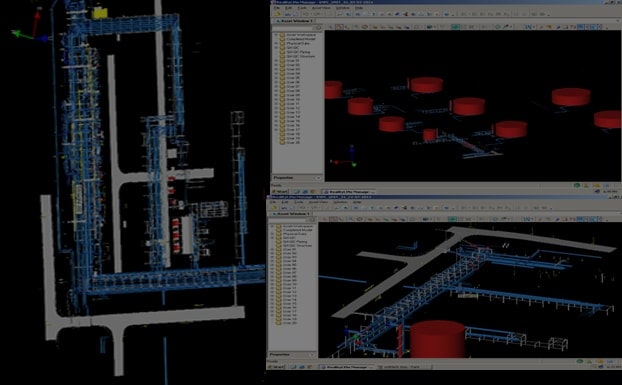The image size is (622, 385).
Task: Expand the Physical Data node in lower tree
Action: tap(273, 234)
